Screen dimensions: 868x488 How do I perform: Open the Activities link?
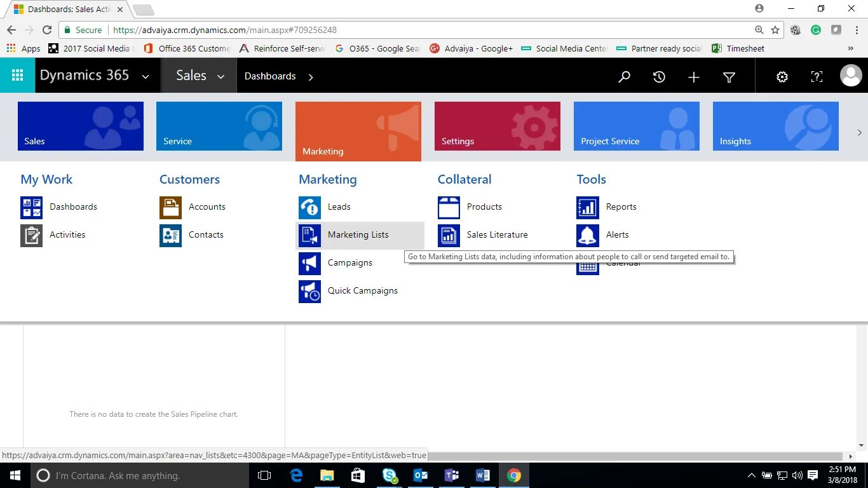point(67,234)
